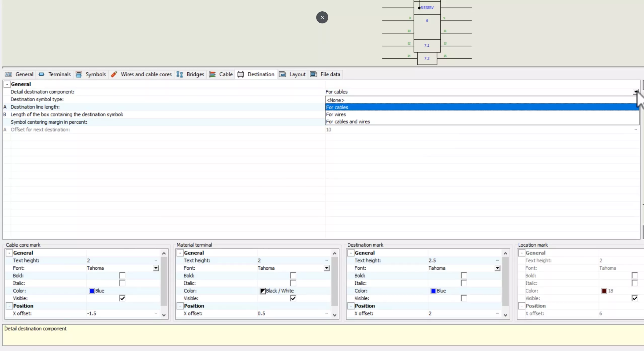Enable Italic for Destination mark
Screen dimensions: 644x351
coord(464,283)
